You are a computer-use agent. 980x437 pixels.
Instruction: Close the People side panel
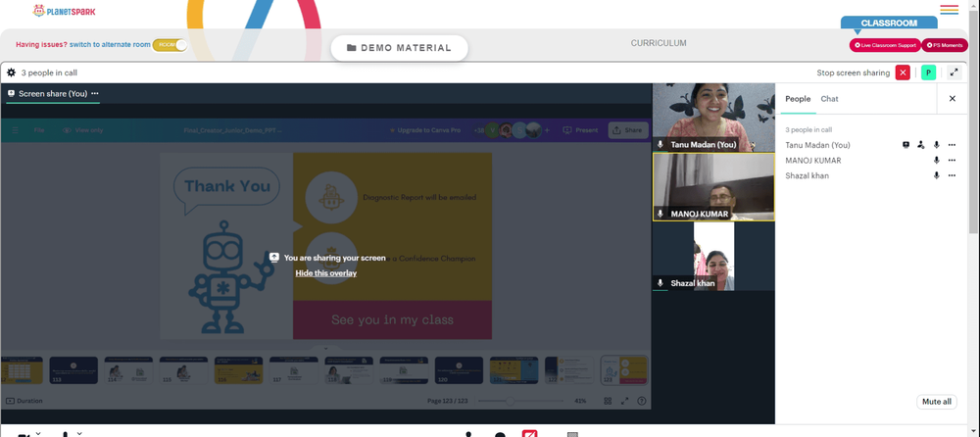click(x=953, y=99)
